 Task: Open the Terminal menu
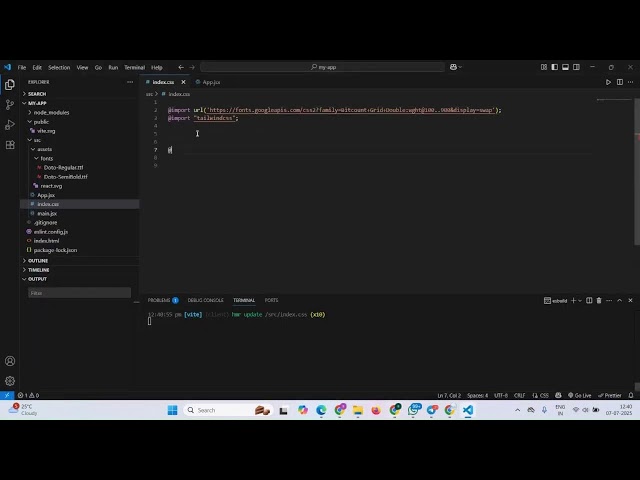[134, 67]
